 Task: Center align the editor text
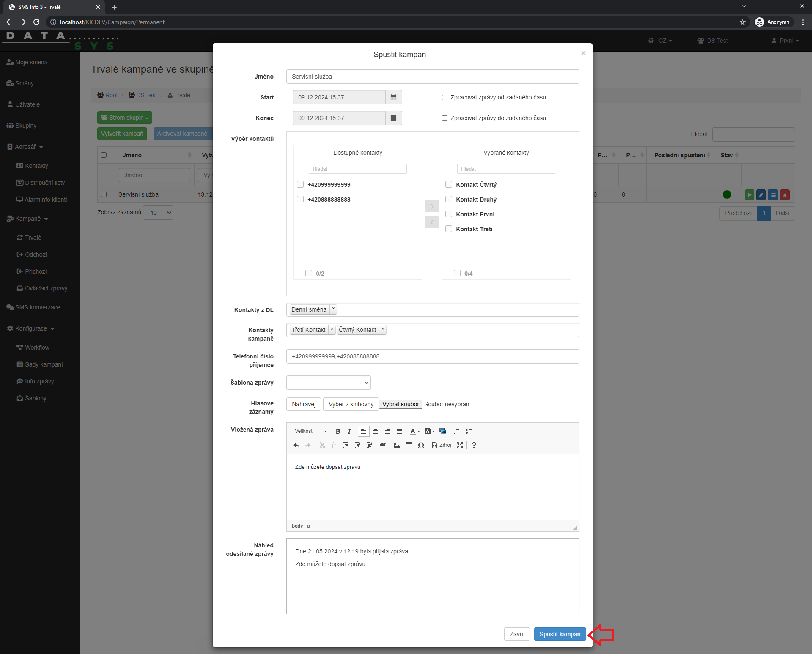(376, 431)
